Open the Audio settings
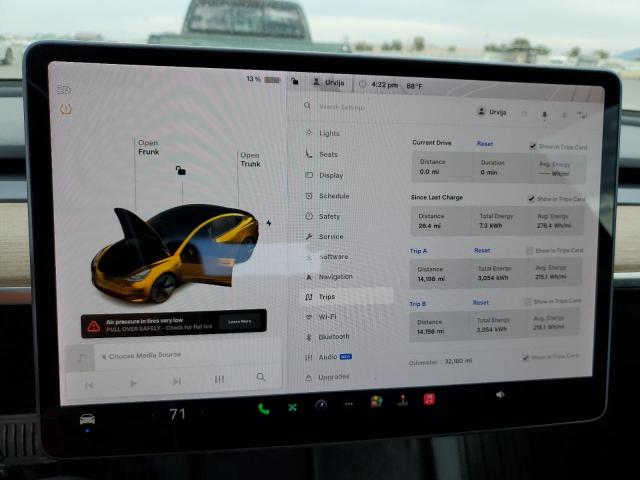This screenshot has width=640, height=480. pyautogui.click(x=328, y=357)
